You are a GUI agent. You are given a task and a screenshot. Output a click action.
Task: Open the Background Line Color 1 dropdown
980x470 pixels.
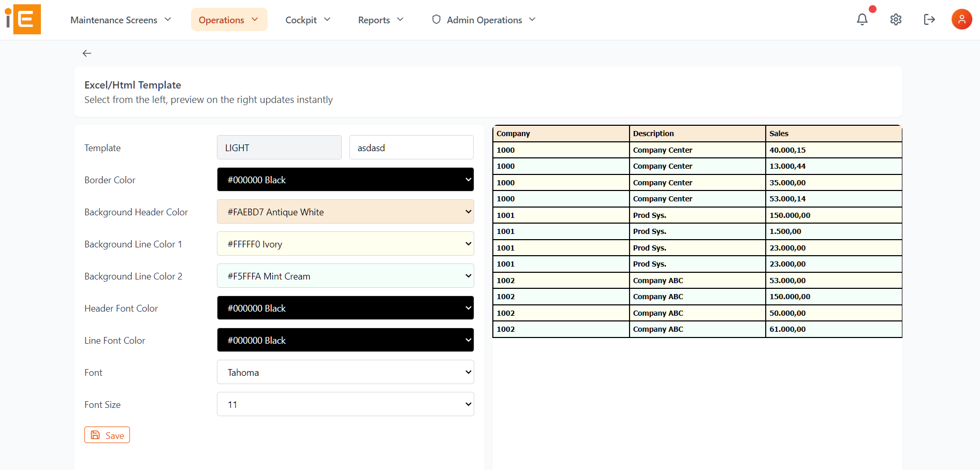(345, 243)
